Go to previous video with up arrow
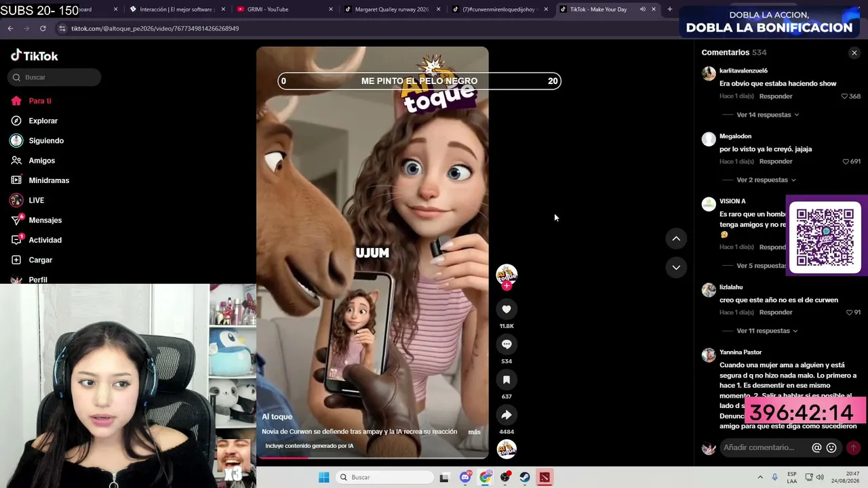 pyautogui.click(x=676, y=239)
